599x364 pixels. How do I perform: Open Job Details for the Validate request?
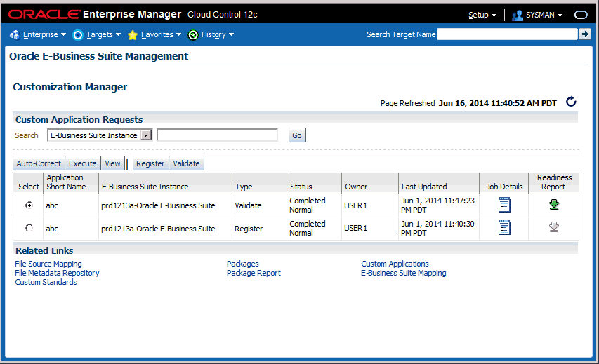pos(504,205)
